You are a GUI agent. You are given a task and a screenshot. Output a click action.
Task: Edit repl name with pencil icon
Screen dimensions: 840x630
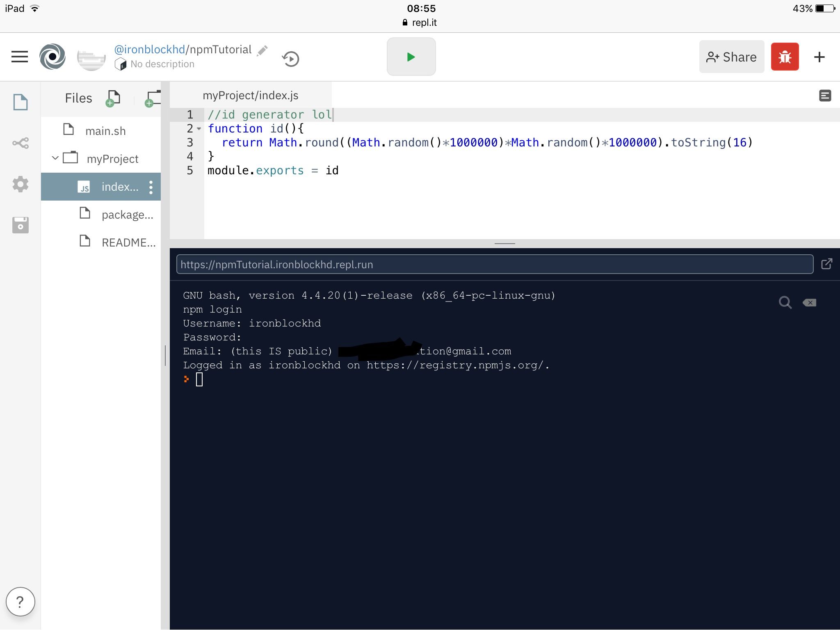[262, 50]
